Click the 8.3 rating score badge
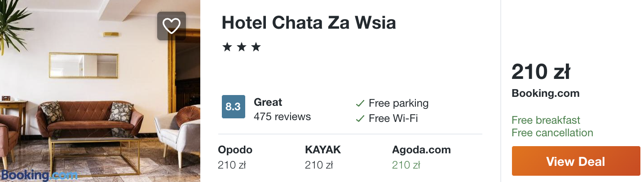Viewport: 644px width, 182px height. point(233,107)
